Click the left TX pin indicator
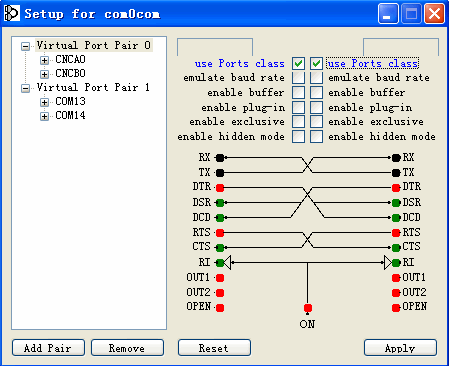The height and width of the screenshot is (366, 449). click(x=220, y=173)
